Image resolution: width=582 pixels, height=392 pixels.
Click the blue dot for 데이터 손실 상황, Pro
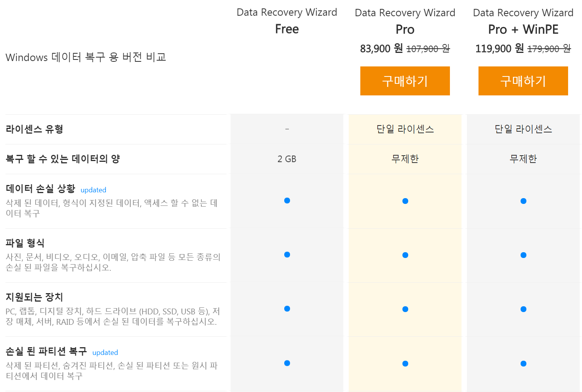tap(405, 201)
